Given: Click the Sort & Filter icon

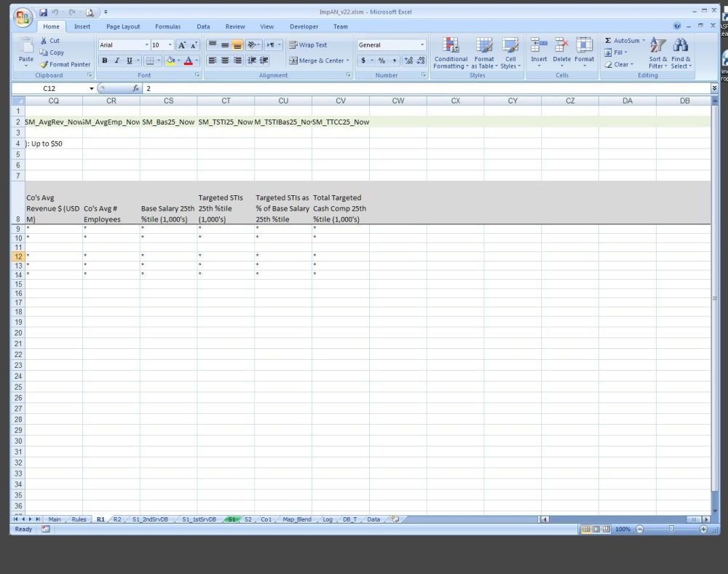Looking at the screenshot, I should coord(657,46).
